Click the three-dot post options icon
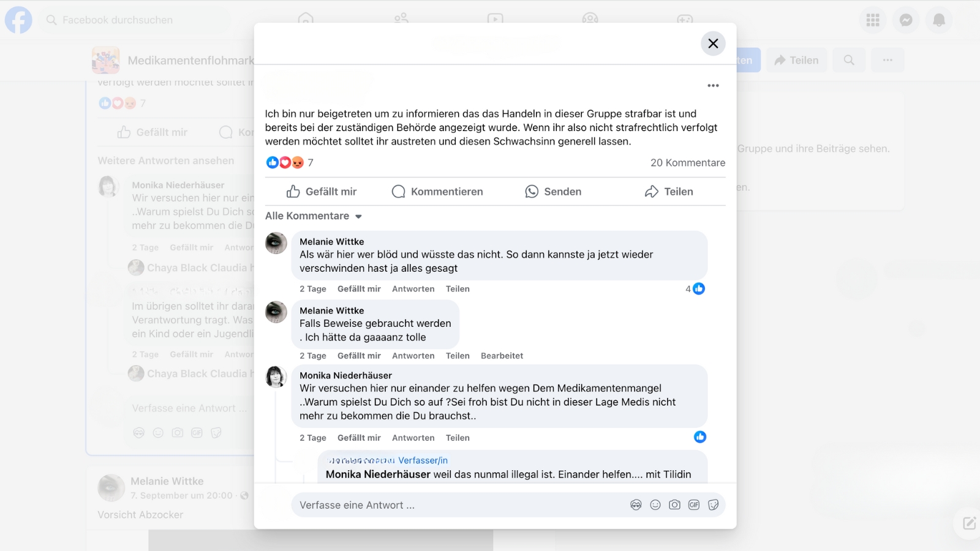Screen dimensions: 980x551 point(713,86)
